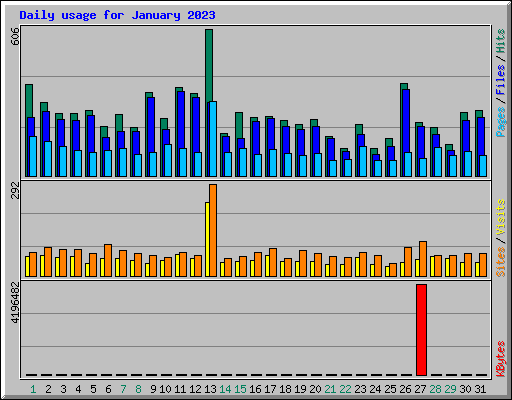The width and height of the screenshot is (512, 400).
Task: Click day label 3 on the x-axis
Action: (63, 389)
